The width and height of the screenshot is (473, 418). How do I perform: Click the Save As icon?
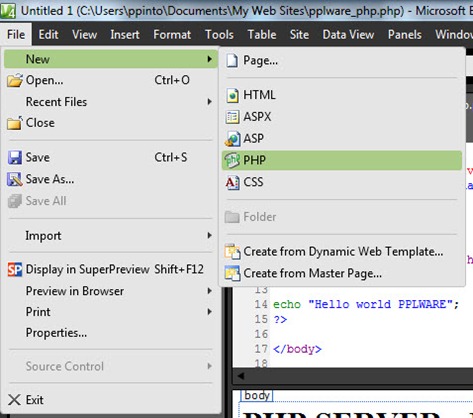pyautogui.click(x=15, y=179)
